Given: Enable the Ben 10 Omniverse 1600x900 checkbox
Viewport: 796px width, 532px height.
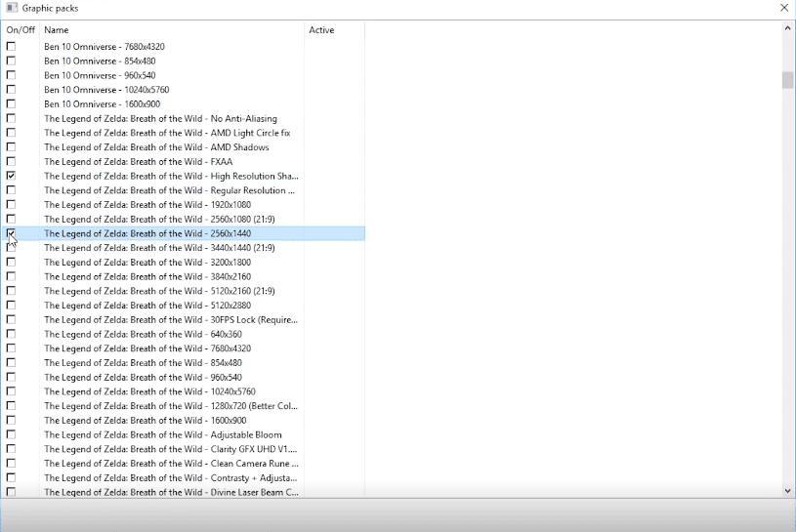Looking at the screenshot, I should click(11, 104).
